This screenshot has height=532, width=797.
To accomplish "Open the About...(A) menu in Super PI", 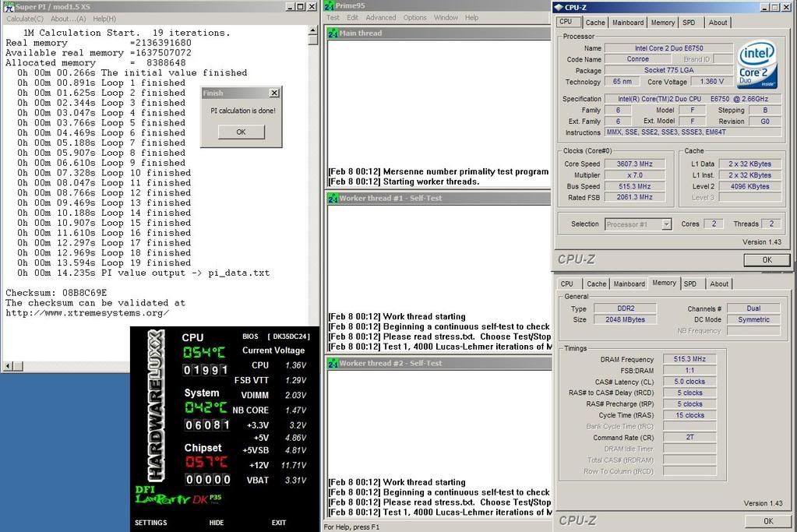I will (68, 19).
